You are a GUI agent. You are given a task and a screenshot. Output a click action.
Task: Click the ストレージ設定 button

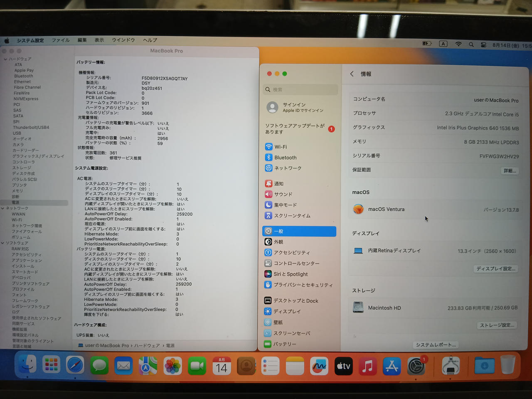pos(497,325)
